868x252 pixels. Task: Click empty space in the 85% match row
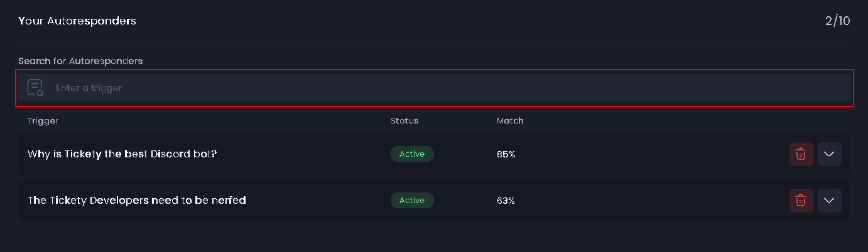click(x=647, y=154)
